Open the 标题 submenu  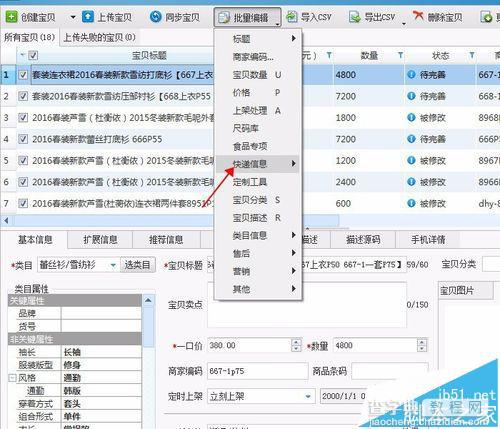[x=258, y=39]
